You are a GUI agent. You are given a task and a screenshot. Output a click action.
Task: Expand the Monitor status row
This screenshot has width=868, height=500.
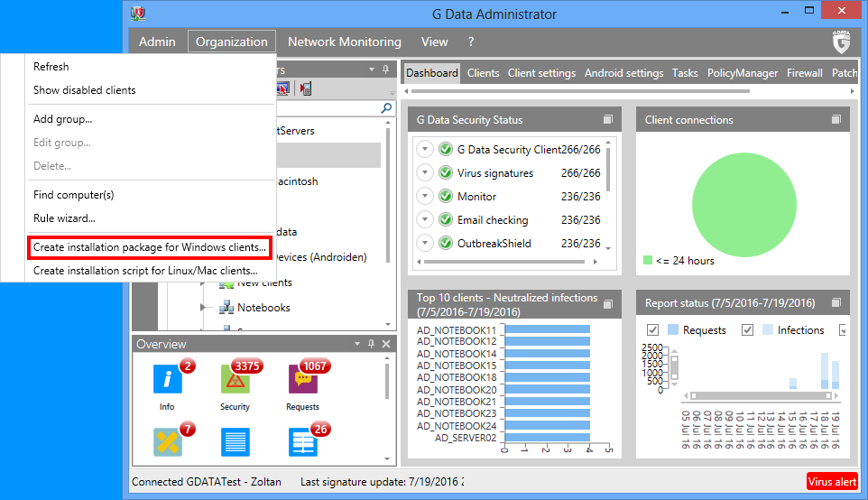[425, 196]
